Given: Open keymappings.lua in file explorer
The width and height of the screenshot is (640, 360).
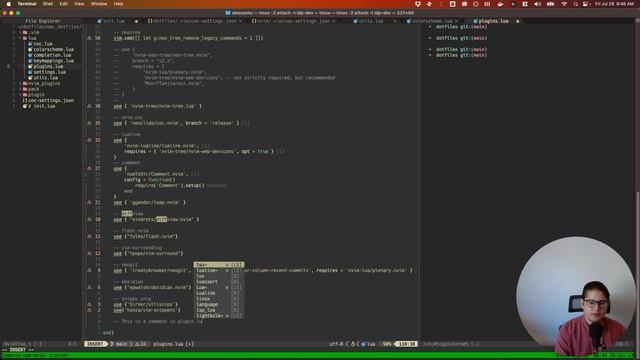Looking at the screenshot, I should point(53,61).
